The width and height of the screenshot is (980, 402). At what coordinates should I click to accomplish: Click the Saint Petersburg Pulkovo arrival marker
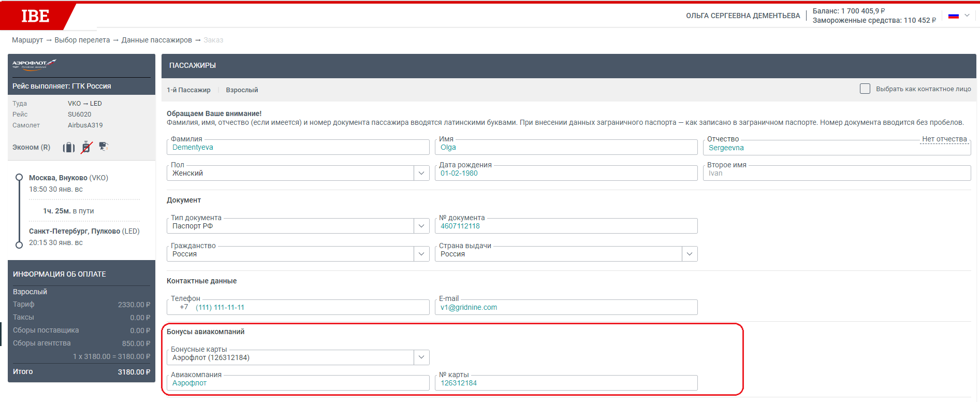tap(19, 245)
